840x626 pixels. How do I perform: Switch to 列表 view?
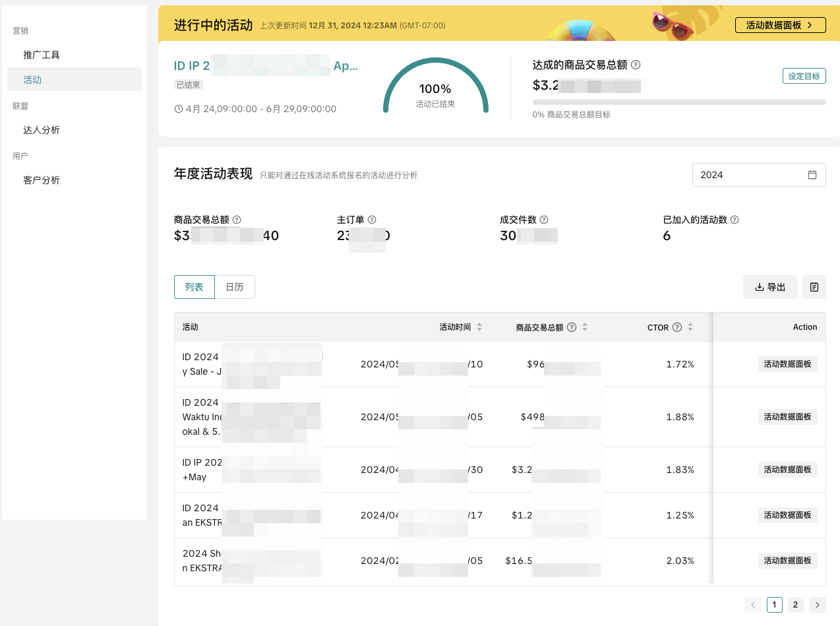point(195,287)
